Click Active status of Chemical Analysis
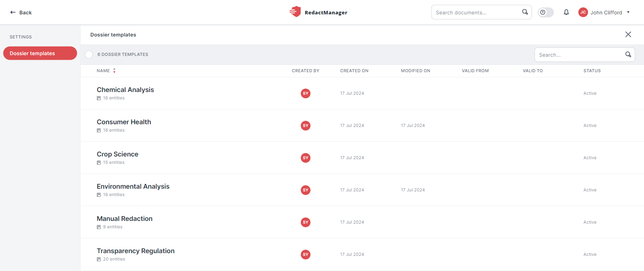This screenshot has width=644, height=271. point(590,93)
